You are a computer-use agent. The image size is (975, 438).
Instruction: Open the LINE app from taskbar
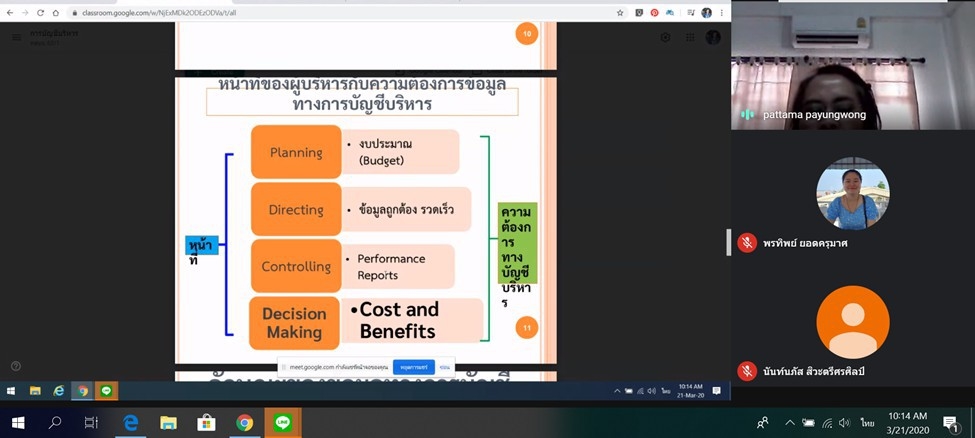[x=282, y=423]
